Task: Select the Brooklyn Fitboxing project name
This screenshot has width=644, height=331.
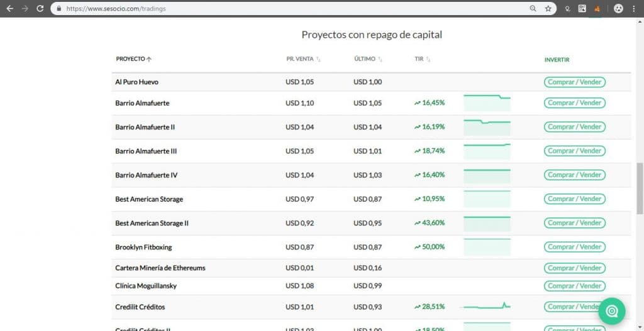Action: [x=143, y=247]
